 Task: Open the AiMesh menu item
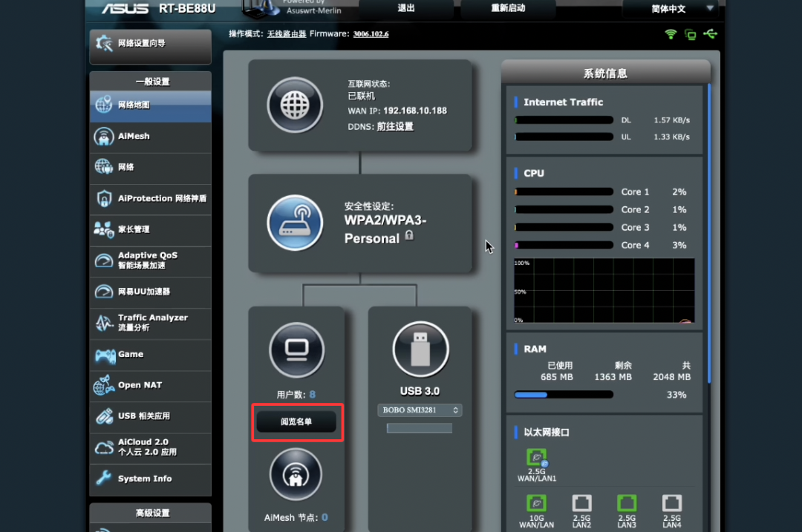(x=150, y=137)
